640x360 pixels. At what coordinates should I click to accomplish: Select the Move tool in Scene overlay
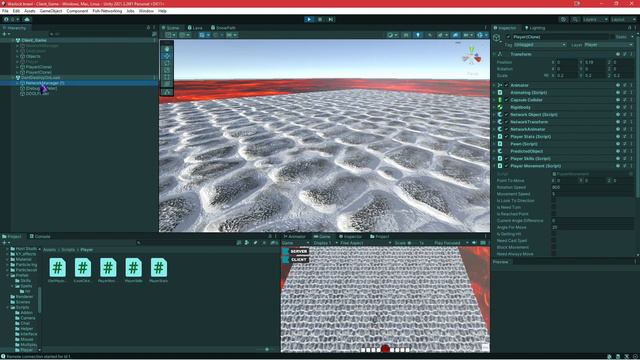pos(167,56)
